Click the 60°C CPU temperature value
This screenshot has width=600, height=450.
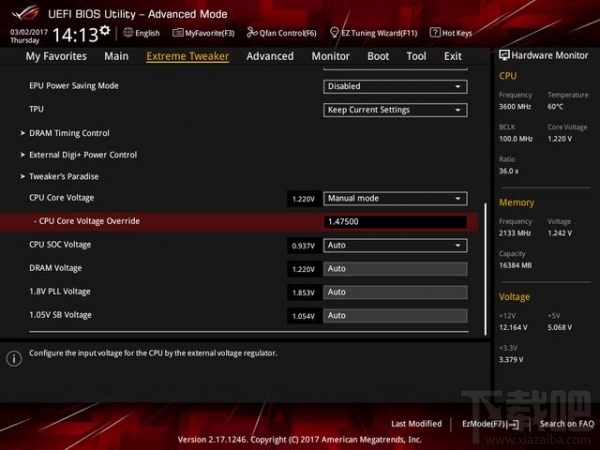pyautogui.click(x=555, y=107)
